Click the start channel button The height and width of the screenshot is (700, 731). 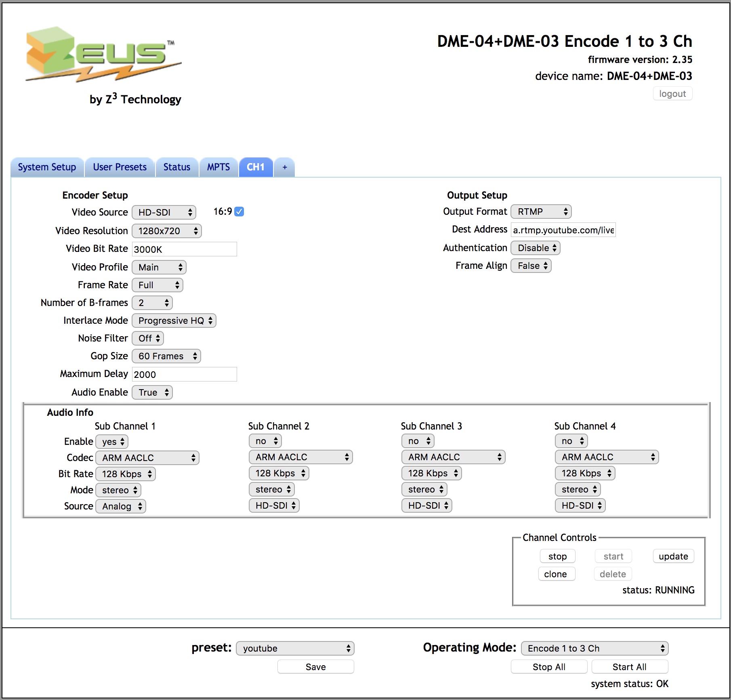click(x=613, y=556)
